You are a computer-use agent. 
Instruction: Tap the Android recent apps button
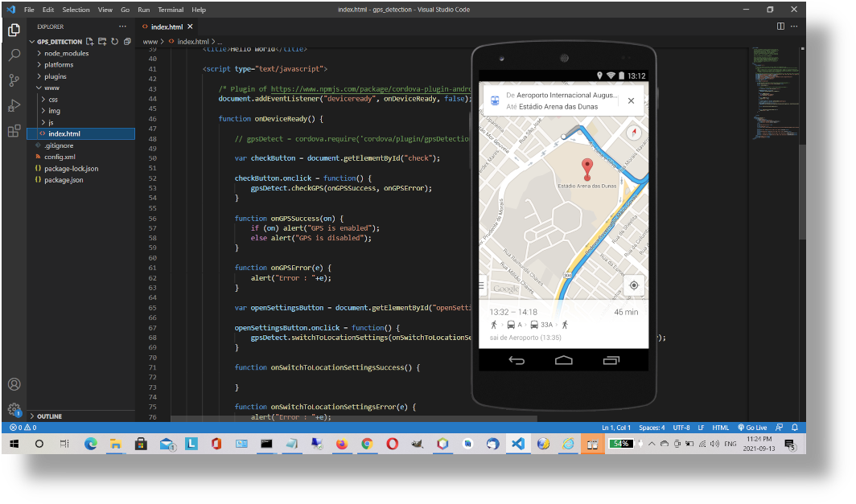click(611, 360)
